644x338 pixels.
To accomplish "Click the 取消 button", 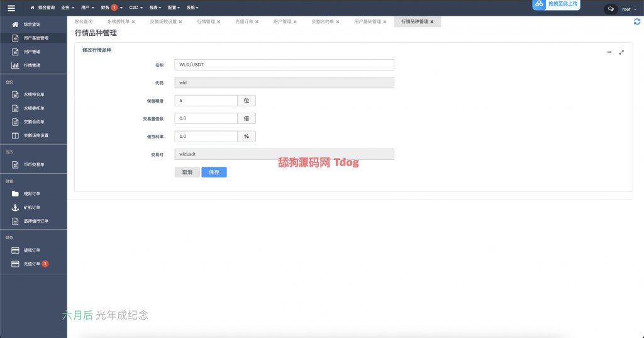I will click(187, 172).
